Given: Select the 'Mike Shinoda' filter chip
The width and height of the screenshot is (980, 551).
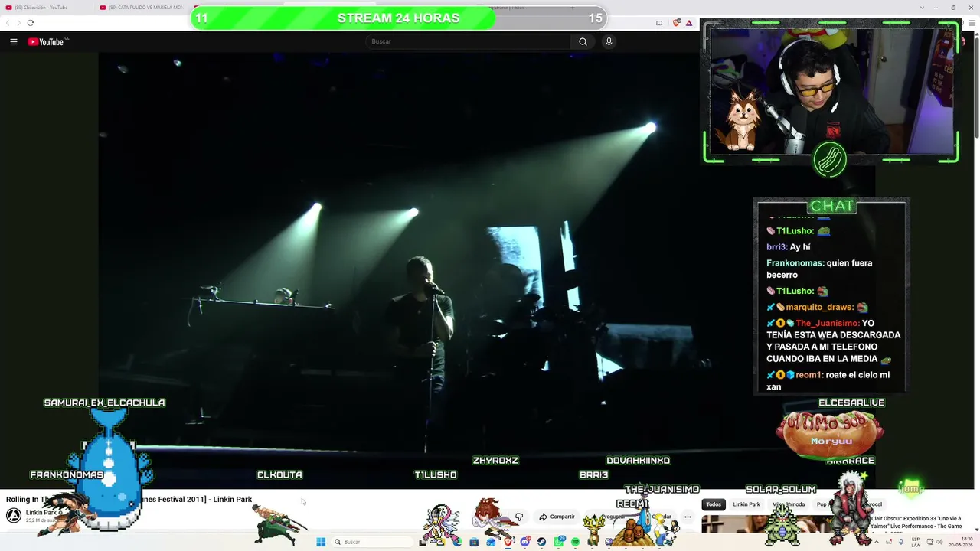Looking at the screenshot, I should [x=788, y=504].
